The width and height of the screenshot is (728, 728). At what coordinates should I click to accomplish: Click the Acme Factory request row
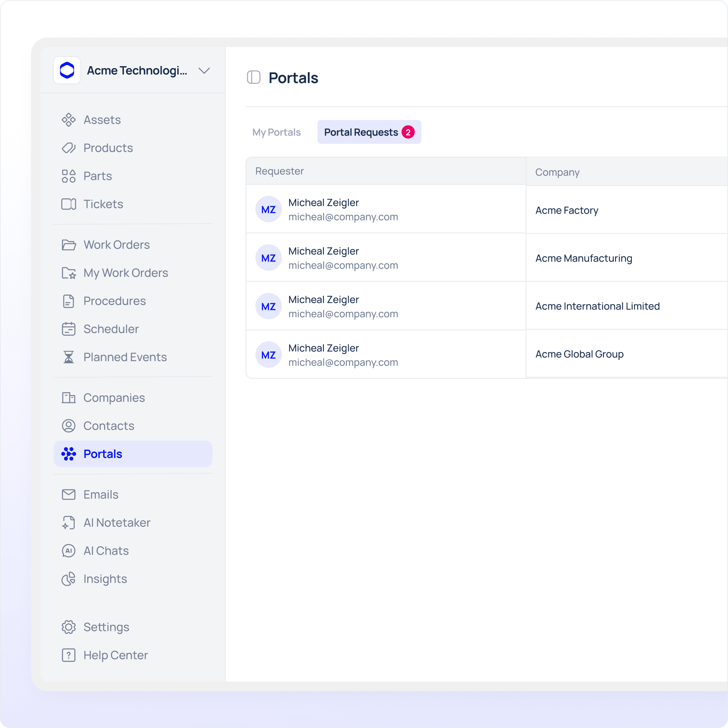click(x=566, y=210)
